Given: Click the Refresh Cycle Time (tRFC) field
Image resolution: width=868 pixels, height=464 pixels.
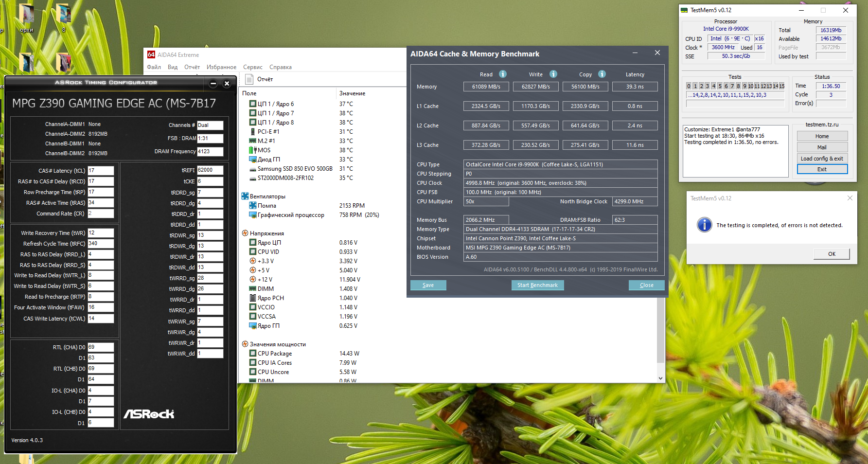Looking at the screenshot, I should (x=101, y=244).
